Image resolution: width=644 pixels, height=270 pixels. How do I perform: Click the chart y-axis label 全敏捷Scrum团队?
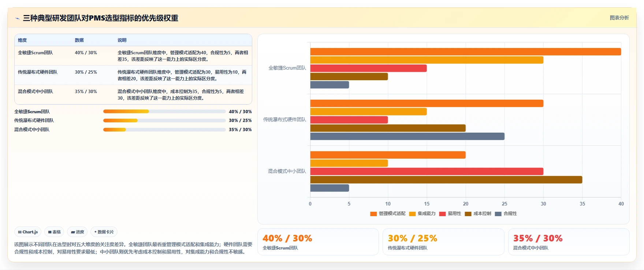pos(287,68)
